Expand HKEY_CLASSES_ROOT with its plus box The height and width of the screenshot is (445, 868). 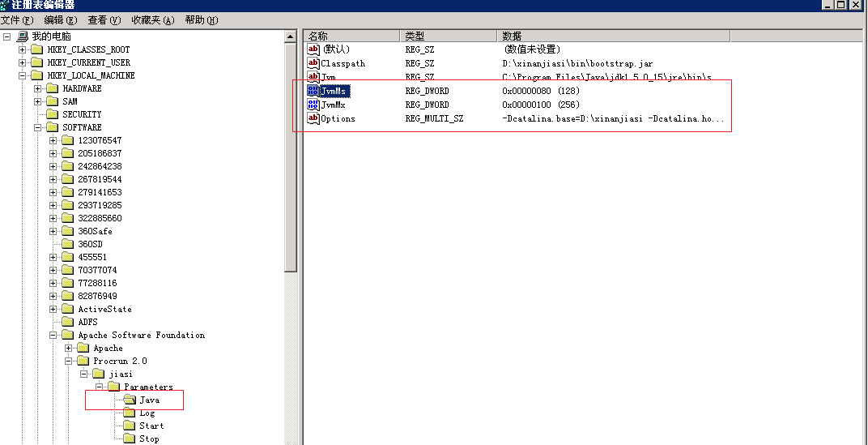click(22, 49)
